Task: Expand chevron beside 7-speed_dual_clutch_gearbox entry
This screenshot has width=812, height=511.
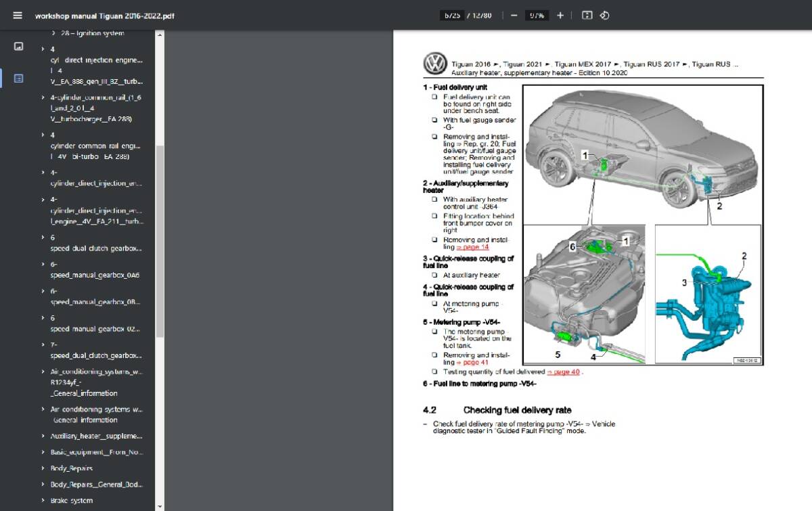Action: click(x=43, y=345)
